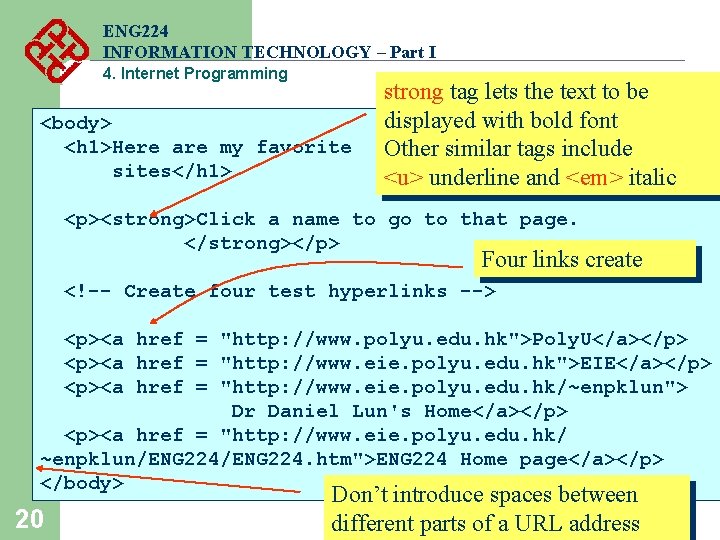
Task: Click the red <u> tag in the callout
Action: [x=403, y=178]
